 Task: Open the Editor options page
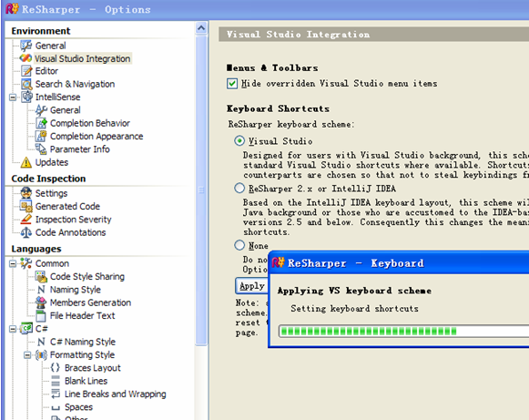point(46,71)
